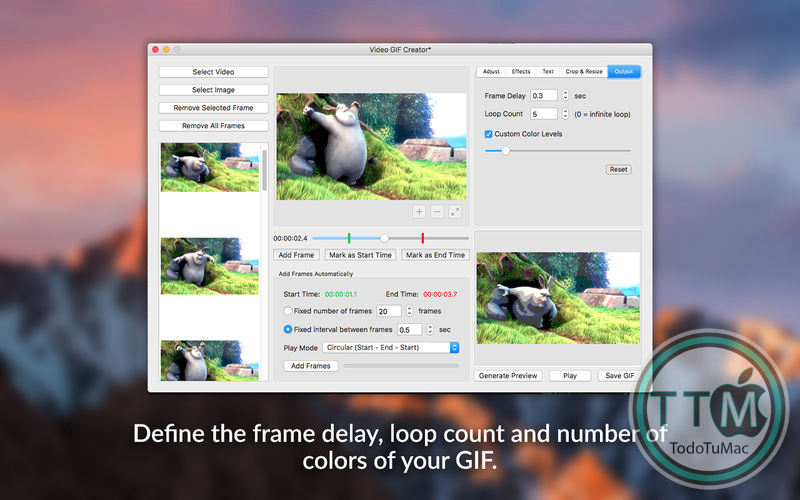Click the Add Frames Automatically heading
The width and height of the screenshot is (800, 500).
(x=316, y=274)
